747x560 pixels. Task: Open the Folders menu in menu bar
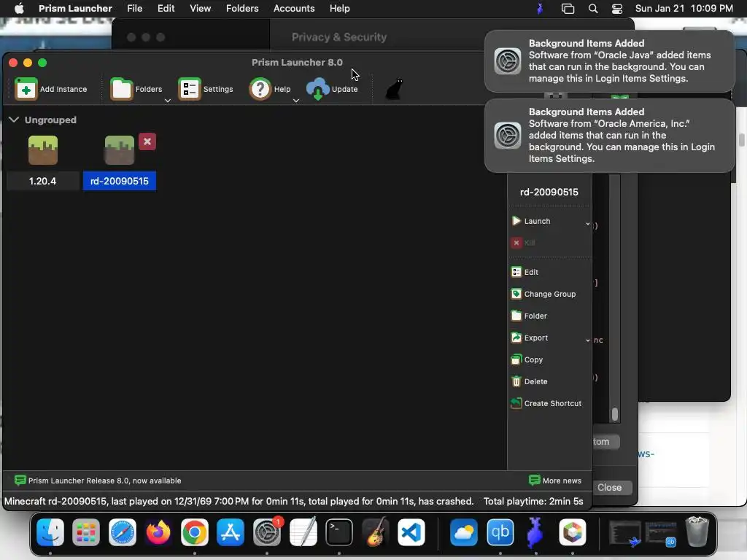point(242,8)
